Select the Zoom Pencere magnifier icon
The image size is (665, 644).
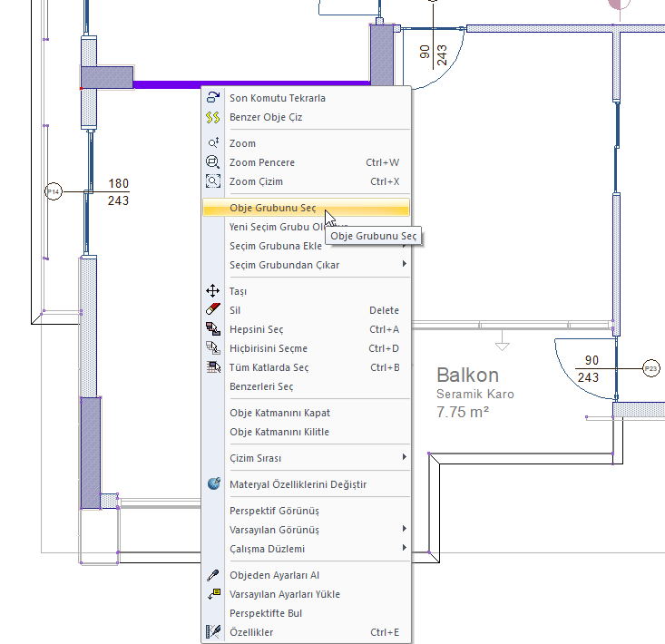click(x=213, y=162)
